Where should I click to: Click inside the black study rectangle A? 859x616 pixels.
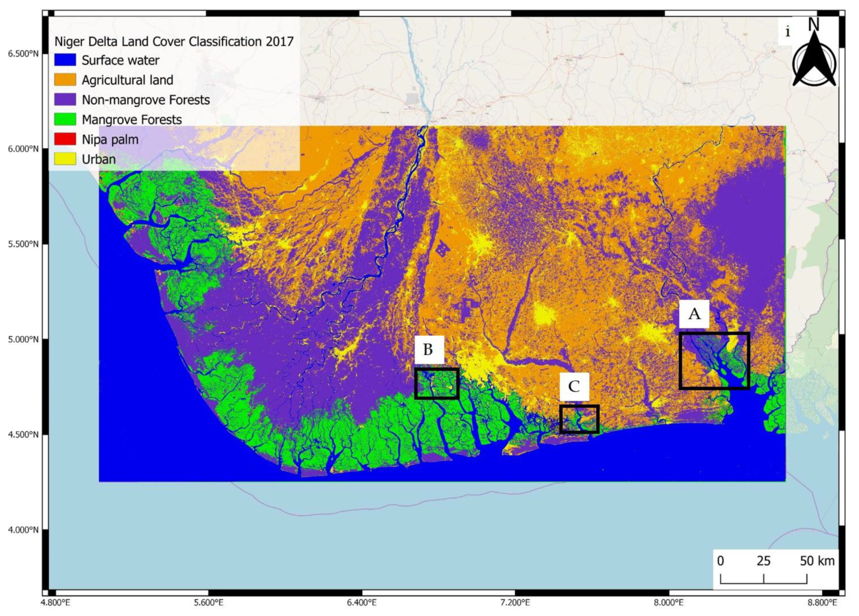tap(714, 361)
